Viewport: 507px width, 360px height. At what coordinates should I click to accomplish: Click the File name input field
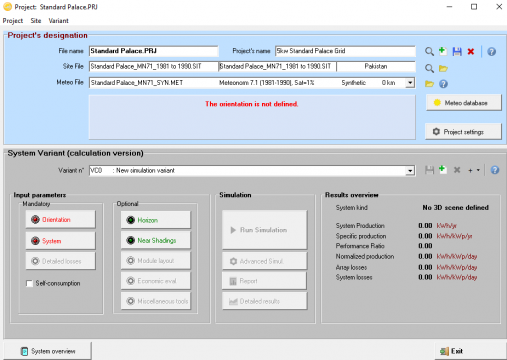[154, 51]
